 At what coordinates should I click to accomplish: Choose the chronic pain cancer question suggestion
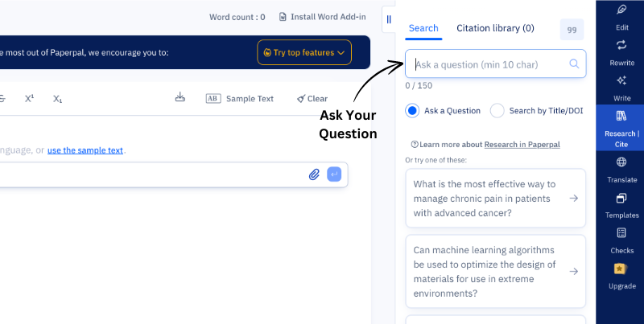pos(495,198)
